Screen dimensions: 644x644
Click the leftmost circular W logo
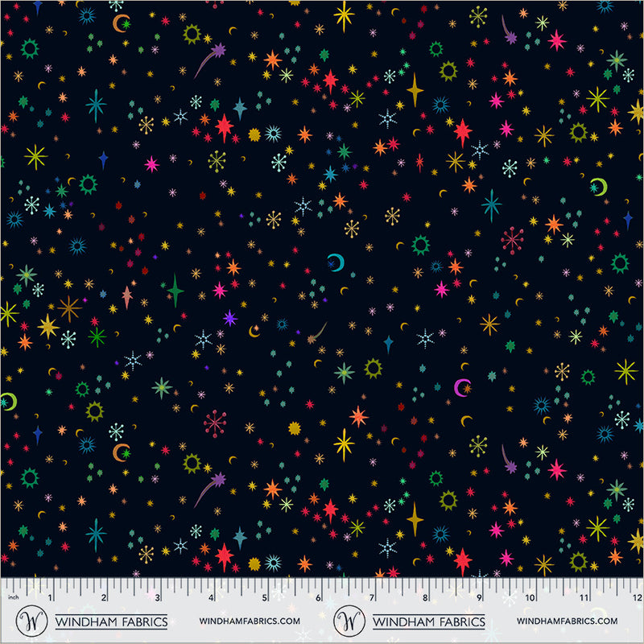click(x=31, y=621)
